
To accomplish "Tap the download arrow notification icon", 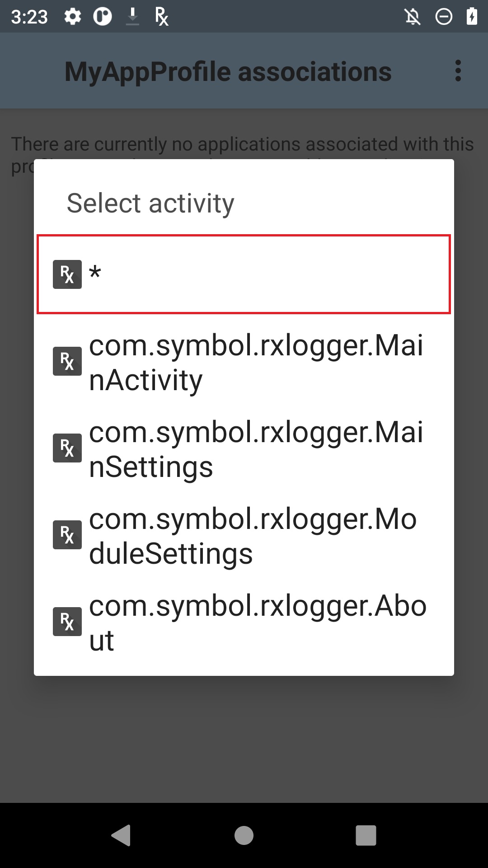I will tap(132, 17).
